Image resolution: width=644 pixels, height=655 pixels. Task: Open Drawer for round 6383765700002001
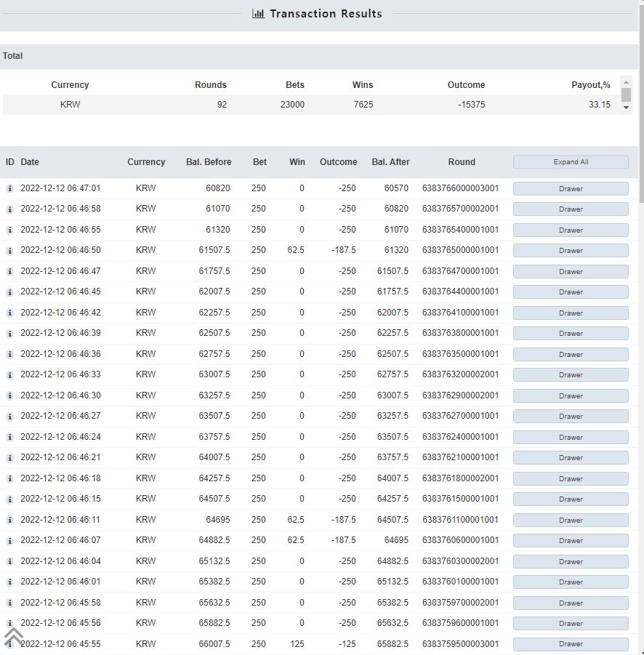tap(571, 209)
